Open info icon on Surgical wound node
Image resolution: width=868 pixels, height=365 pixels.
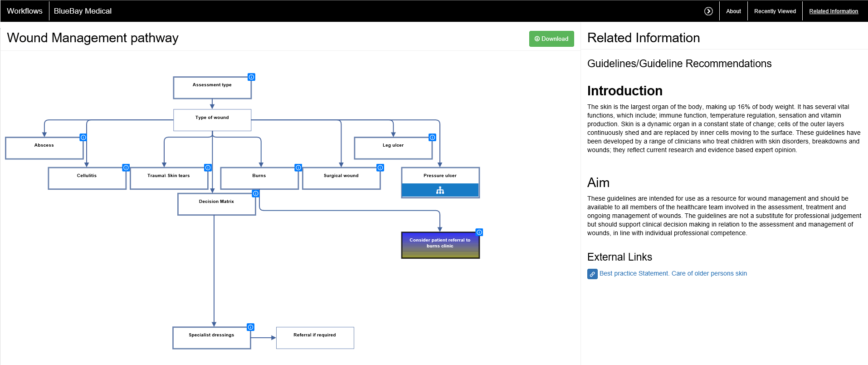click(380, 168)
